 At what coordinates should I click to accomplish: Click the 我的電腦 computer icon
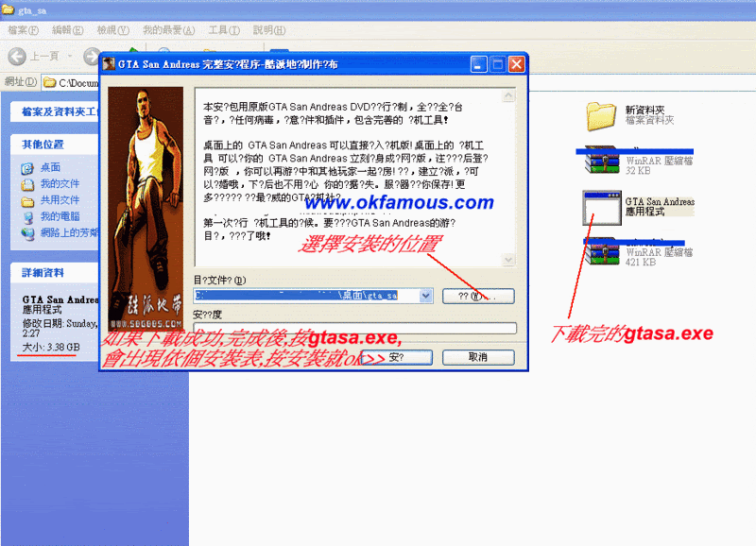[27, 217]
